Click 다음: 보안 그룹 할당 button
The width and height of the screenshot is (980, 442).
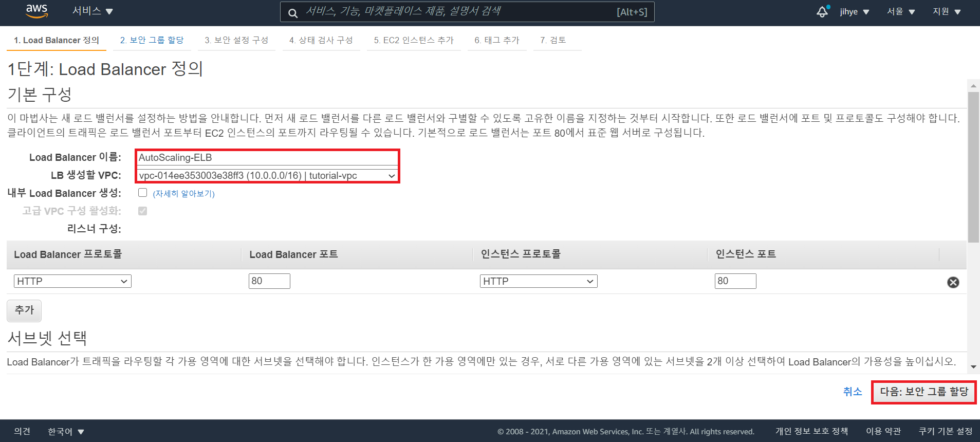pos(924,392)
